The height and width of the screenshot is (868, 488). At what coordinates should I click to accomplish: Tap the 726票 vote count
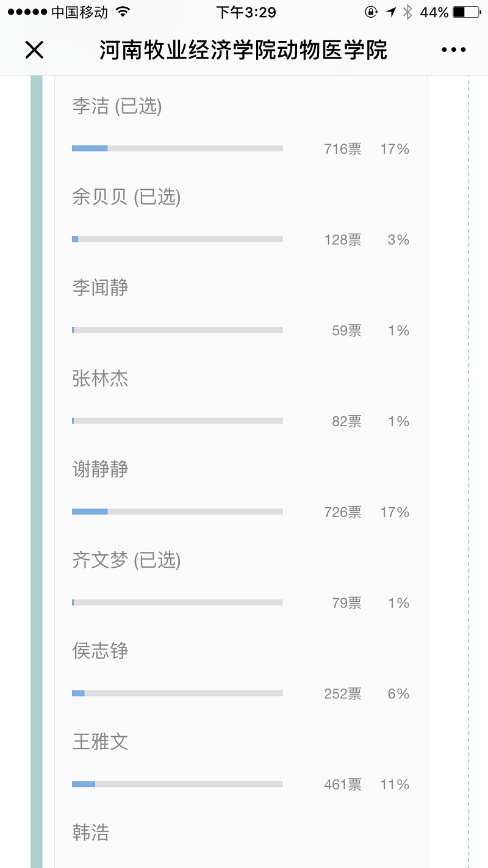343,512
